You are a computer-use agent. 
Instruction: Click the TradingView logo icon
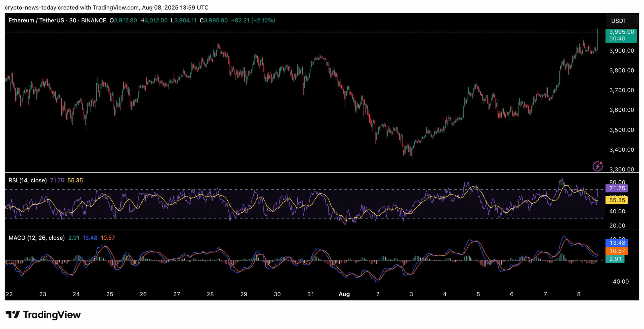tap(13, 314)
